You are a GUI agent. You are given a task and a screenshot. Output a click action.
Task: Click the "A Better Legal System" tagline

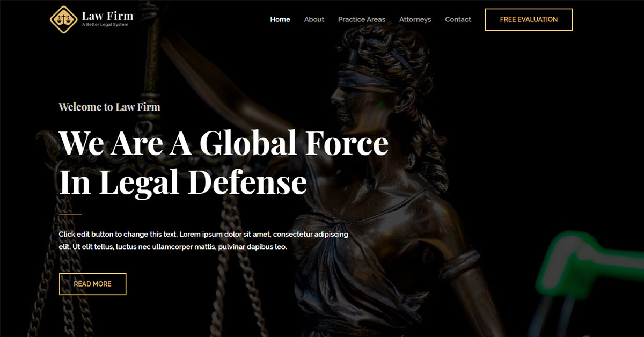pos(105,25)
